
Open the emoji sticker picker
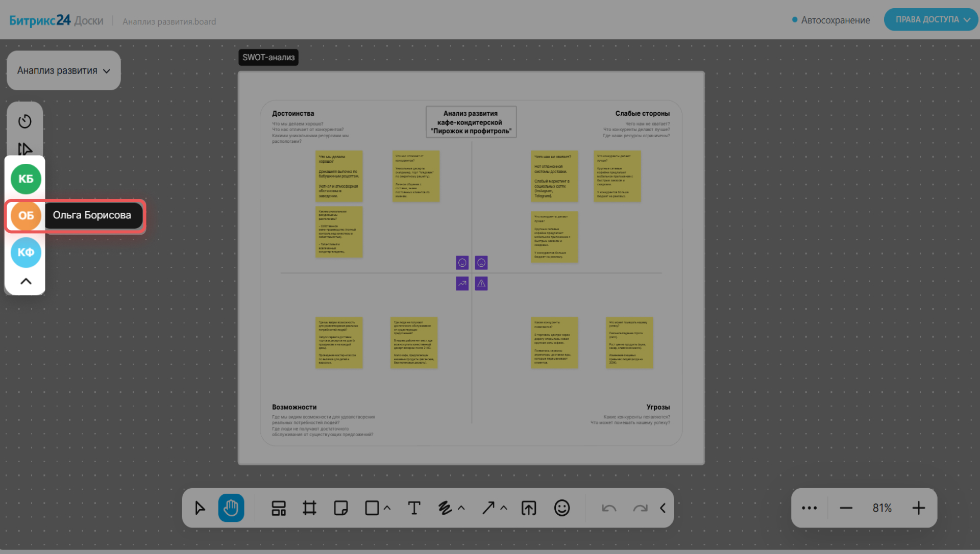pyautogui.click(x=562, y=508)
